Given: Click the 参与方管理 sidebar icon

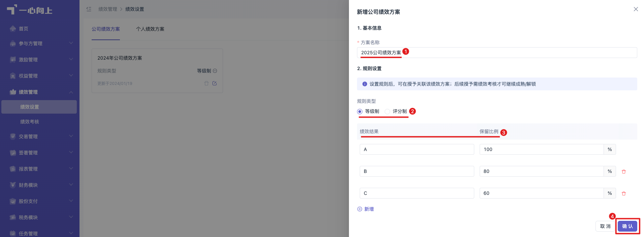Looking at the screenshot, I should (x=13, y=43).
